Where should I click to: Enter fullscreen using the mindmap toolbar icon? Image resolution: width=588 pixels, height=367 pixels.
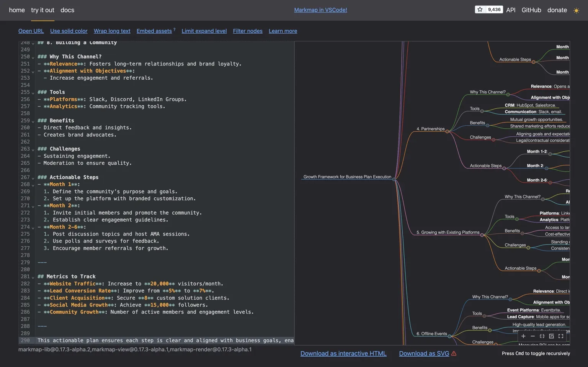pyautogui.click(x=561, y=336)
